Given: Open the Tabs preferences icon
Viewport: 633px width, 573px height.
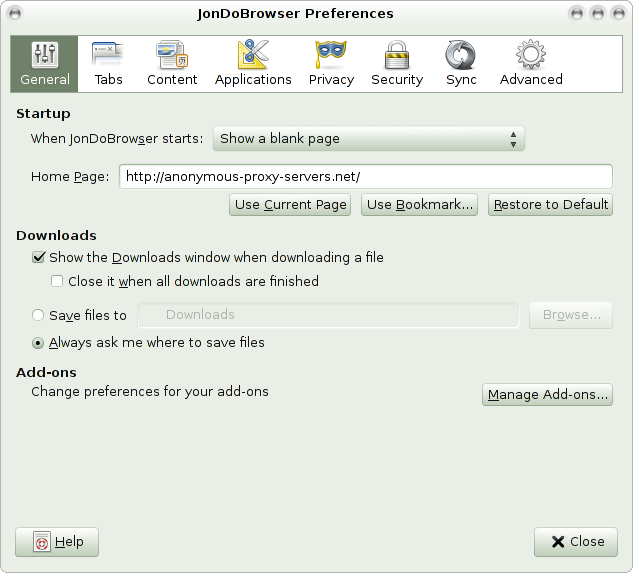Looking at the screenshot, I should 108,55.
